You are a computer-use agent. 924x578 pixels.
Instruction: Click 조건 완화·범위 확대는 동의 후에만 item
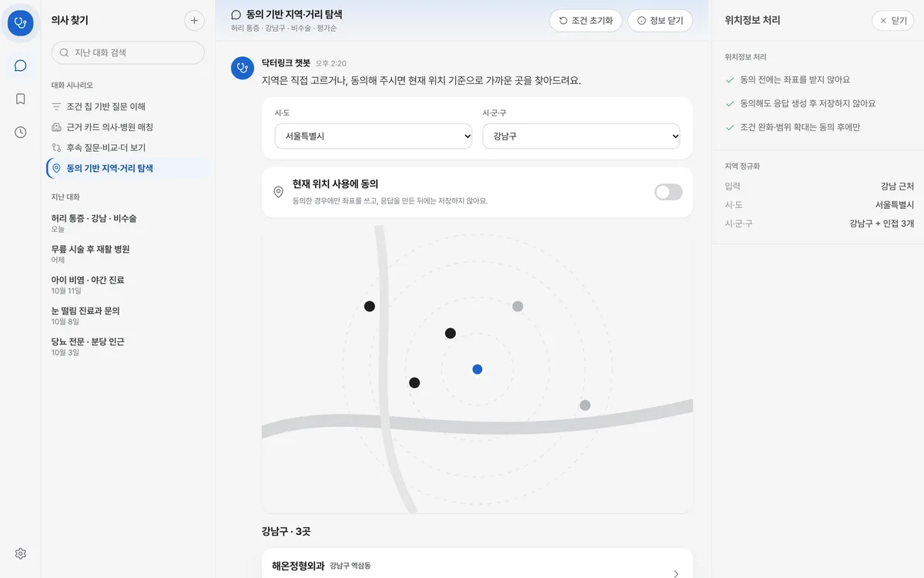tap(800, 127)
